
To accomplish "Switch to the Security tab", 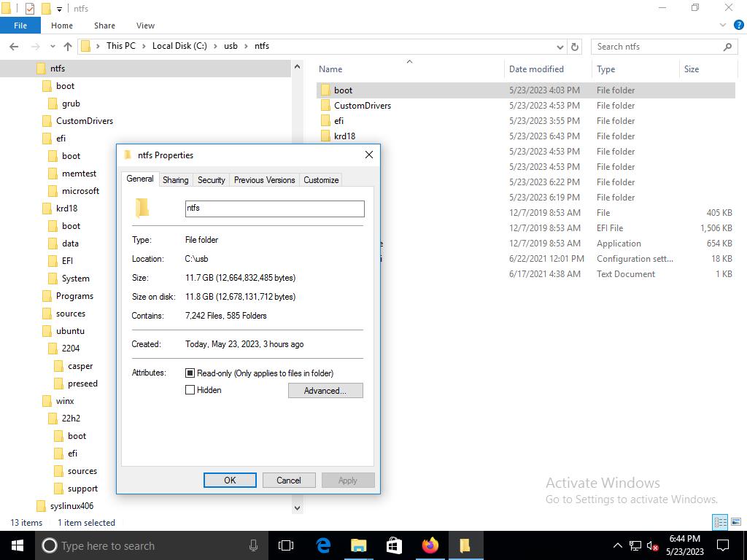I will point(211,180).
